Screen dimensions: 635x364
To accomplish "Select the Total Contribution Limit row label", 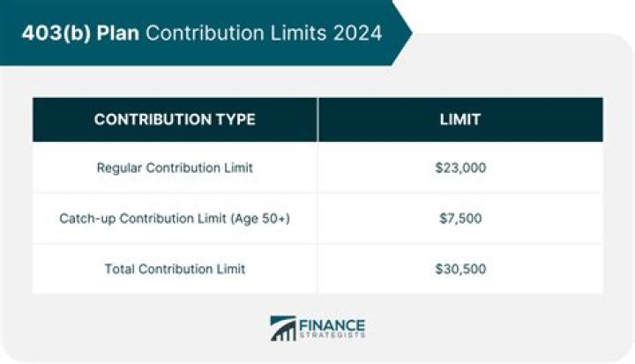I will click(175, 268).
